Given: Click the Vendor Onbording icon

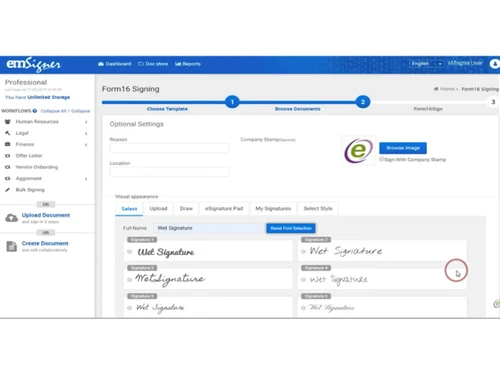Looking at the screenshot, I should 8,167.
